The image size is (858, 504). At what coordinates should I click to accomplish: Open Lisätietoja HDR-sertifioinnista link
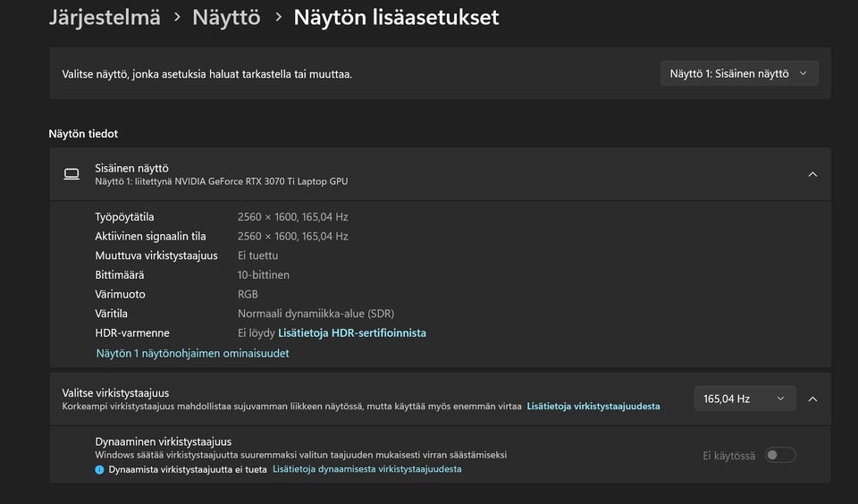[x=352, y=333]
